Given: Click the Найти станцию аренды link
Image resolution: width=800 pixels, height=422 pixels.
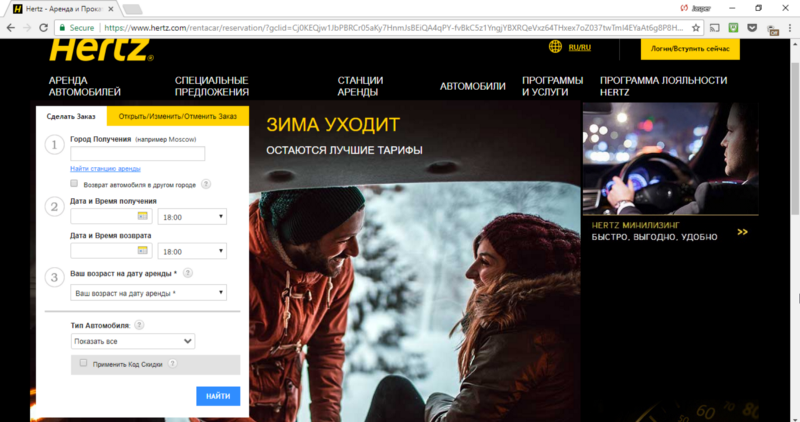Looking at the screenshot, I should coord(105,168).
